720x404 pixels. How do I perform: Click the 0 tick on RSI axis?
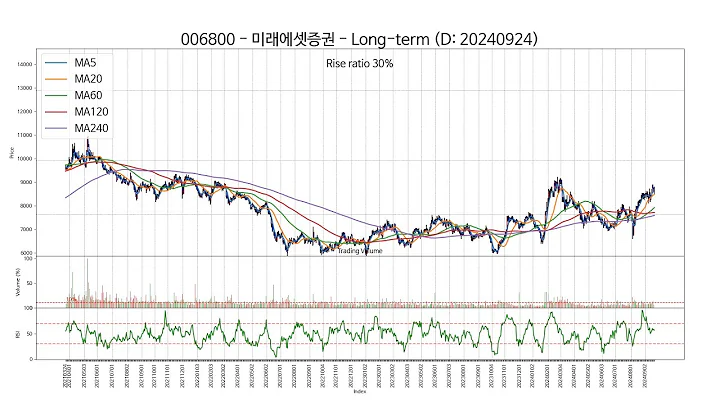tap(31, 359)
